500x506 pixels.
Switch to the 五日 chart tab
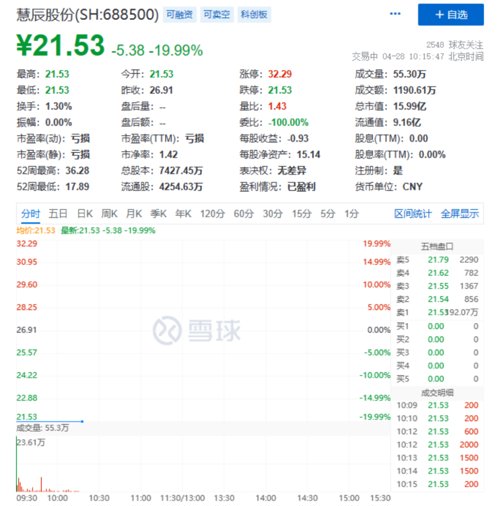[x=58, y=214]
